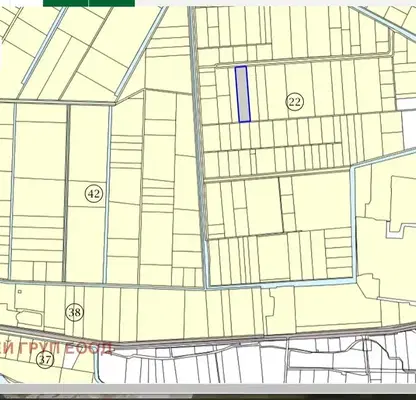
Task: Click the circled block number 37
Action: pyautogui.click(x=45, y=360)
